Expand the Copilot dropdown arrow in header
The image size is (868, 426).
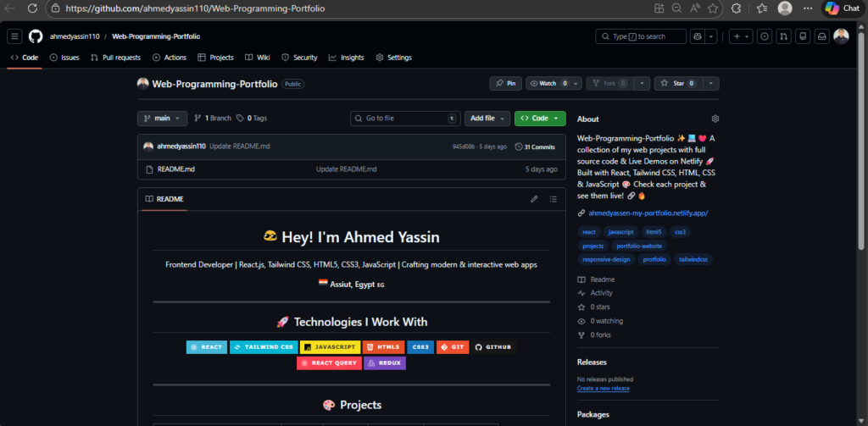(x=711, y=36)
